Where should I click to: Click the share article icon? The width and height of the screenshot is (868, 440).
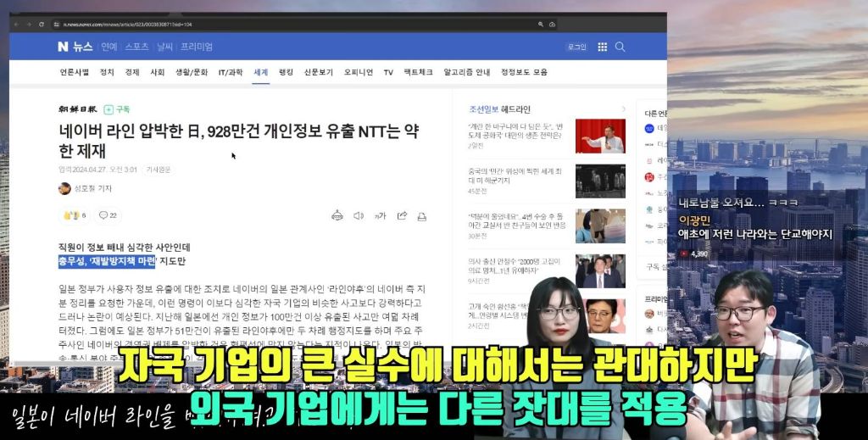(402, 216)
